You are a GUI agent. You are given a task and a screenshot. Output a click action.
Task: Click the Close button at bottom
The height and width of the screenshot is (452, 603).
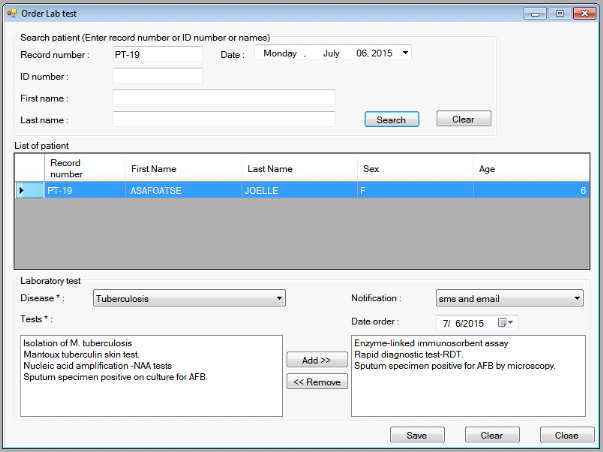[567, 435]
